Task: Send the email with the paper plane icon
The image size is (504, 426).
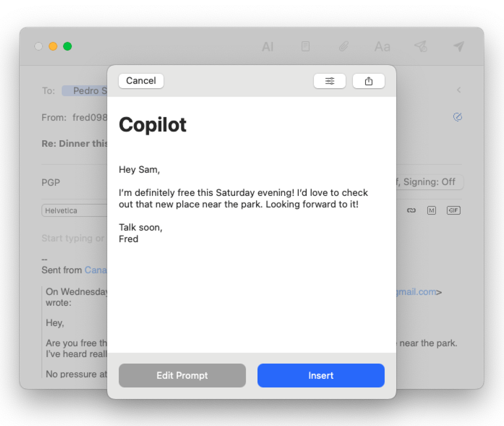Action: 459,47
